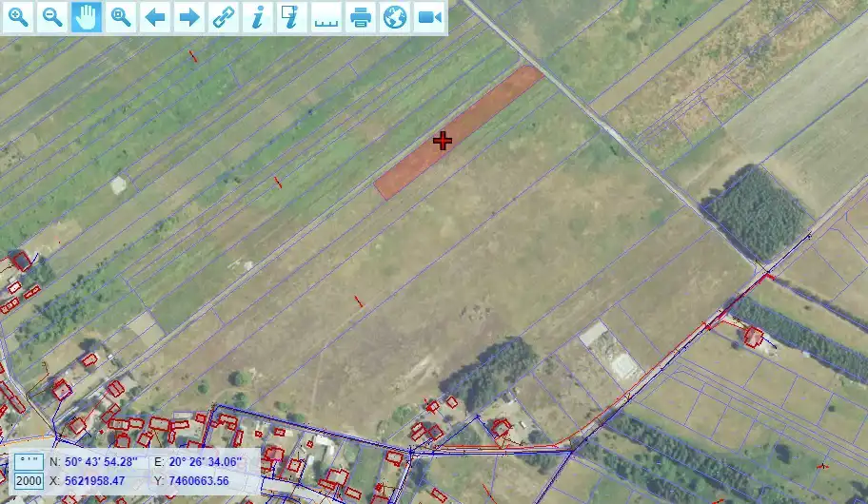Open the globe map view tool
The height and width of the screenshot is (504, 868).
pyautogui.click(x=395, y=17)
